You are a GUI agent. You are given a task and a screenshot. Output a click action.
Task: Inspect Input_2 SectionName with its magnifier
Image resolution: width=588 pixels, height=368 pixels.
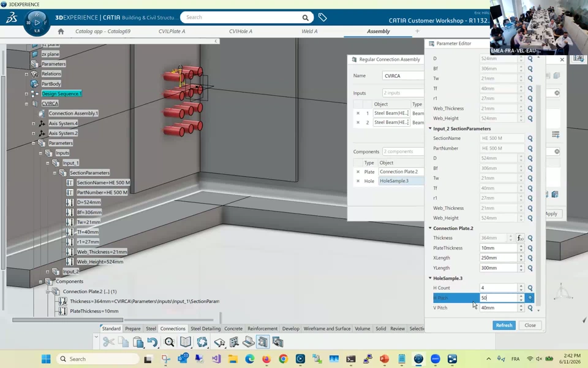coord(530,139)
